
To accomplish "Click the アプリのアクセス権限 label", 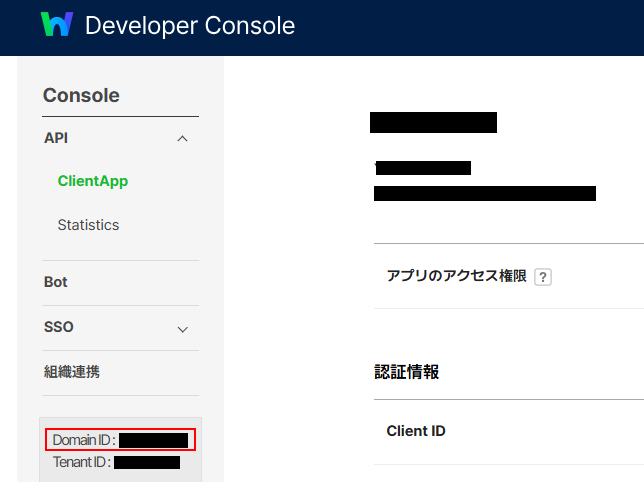I will 456,276.
